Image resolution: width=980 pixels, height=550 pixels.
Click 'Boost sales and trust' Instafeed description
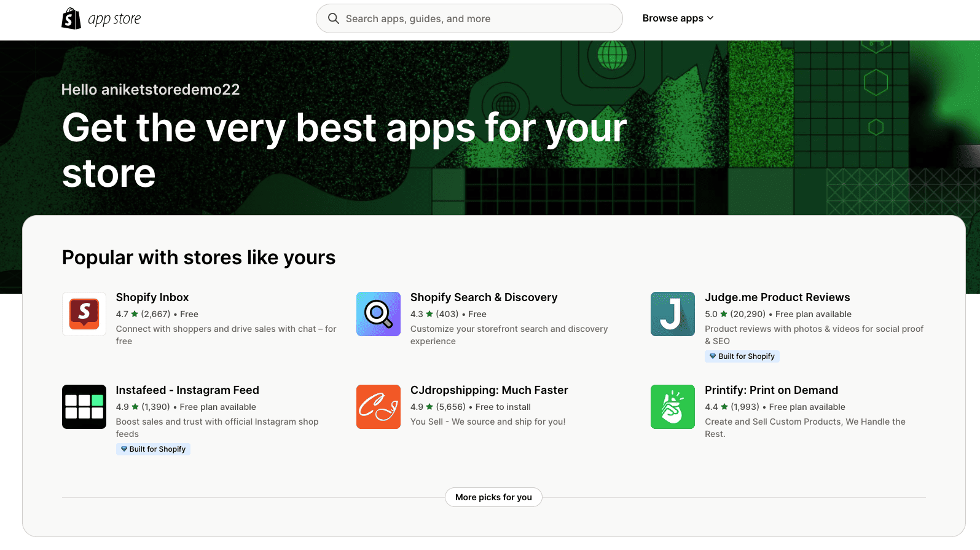click(x=217, y=428)
